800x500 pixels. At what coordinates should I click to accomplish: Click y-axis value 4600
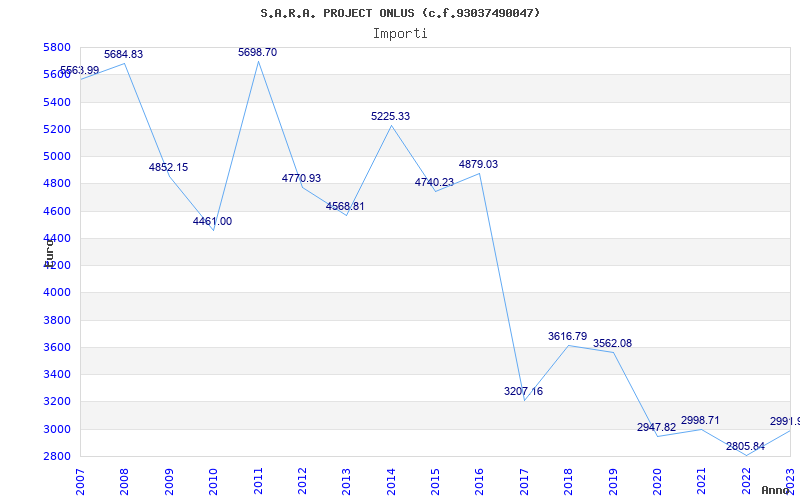click(58, 211)
